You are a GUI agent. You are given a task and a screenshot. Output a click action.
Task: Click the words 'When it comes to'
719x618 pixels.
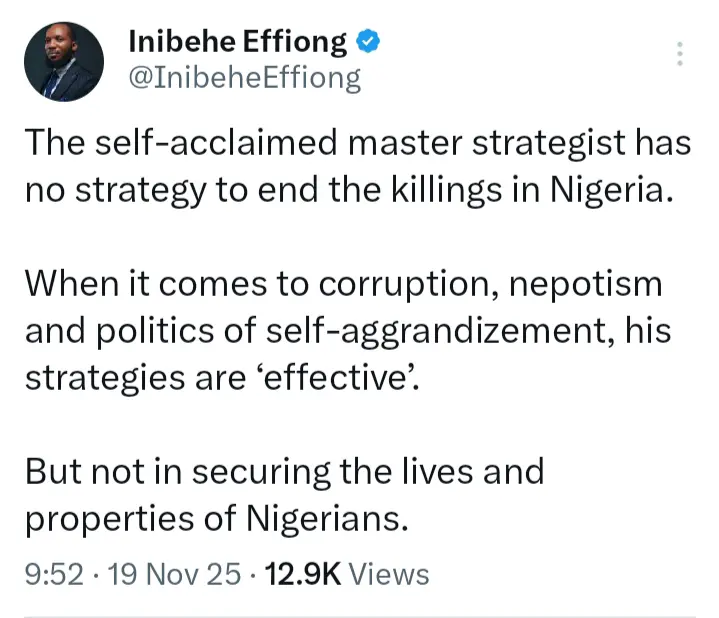[x=149, y=284]
